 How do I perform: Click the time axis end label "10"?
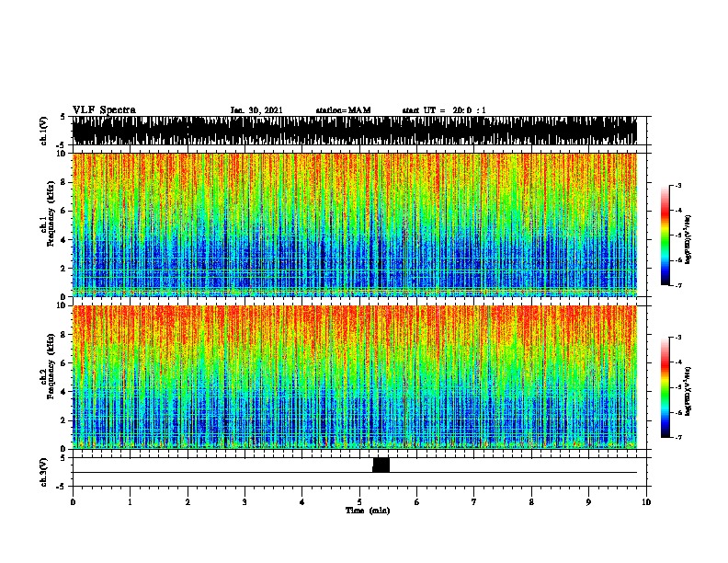[x=646, y=502]
